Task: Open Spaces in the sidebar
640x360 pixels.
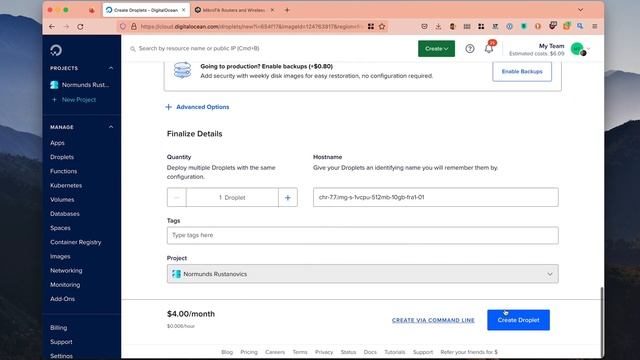Action: (60, 228)
